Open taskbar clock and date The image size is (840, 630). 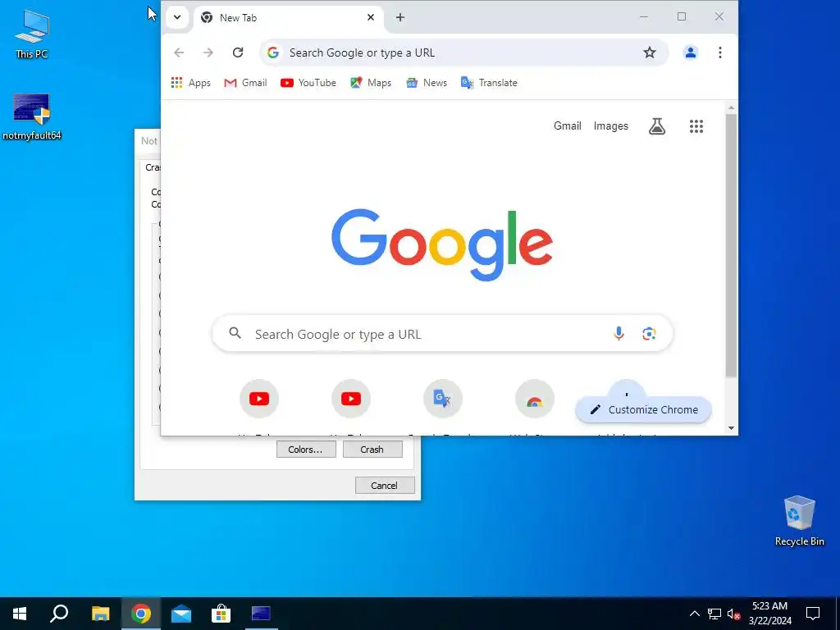click(x=769, y=614)
